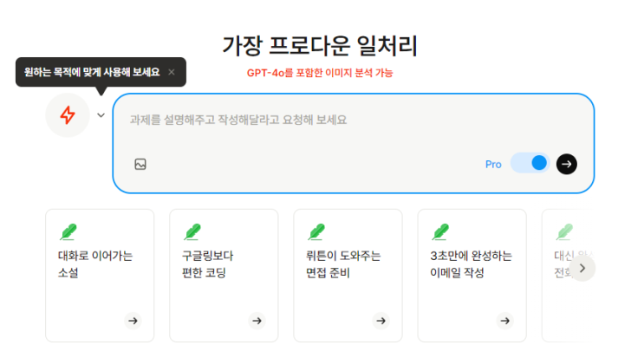Click the feather icon on the '구글링보다 편한 코딩' card

[x=192, y=232]
